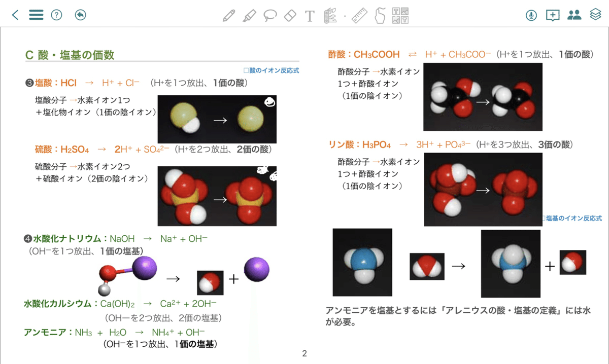Go back with the left chevron
This screenshot has height=364, width=609.
(15, 15)
